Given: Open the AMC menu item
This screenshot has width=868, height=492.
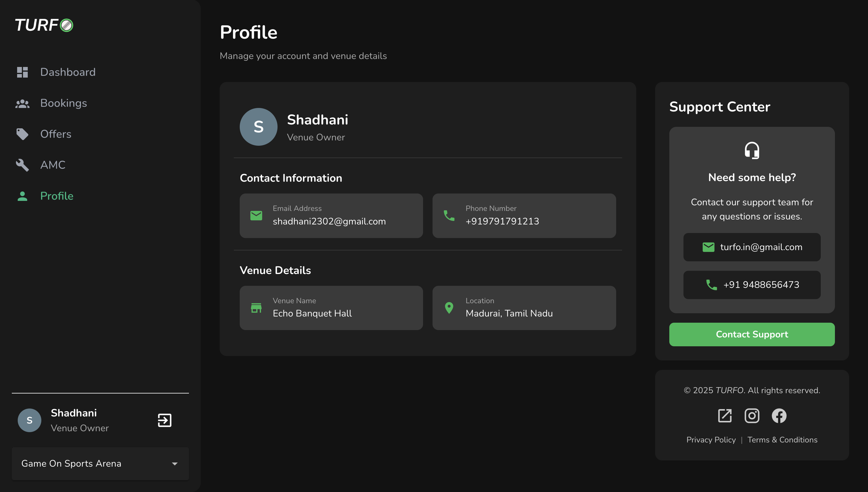Looking at the screenshot, I should [x=53, y=165].
